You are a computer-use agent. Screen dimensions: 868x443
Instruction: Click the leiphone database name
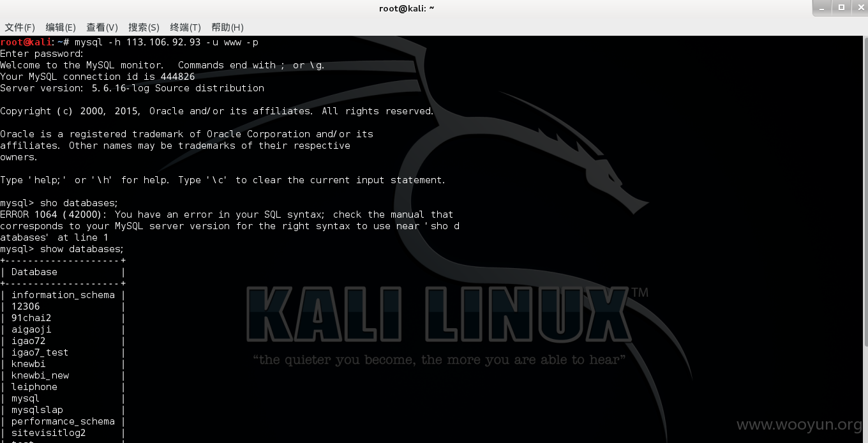click(x=34, y=387)
